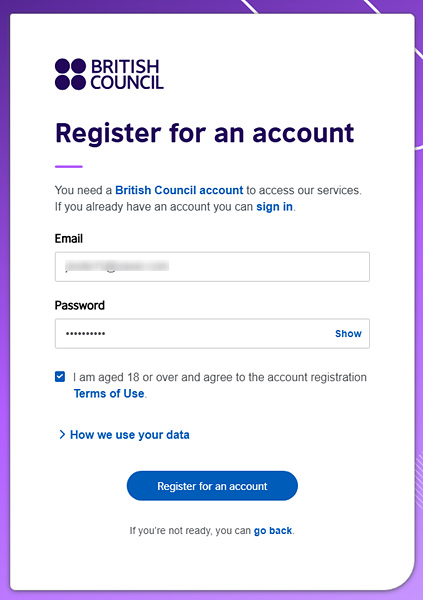Click the Password field label
The width and height of the screenshot is (423, 600).
pyautogui.click(x=80, y=305)
